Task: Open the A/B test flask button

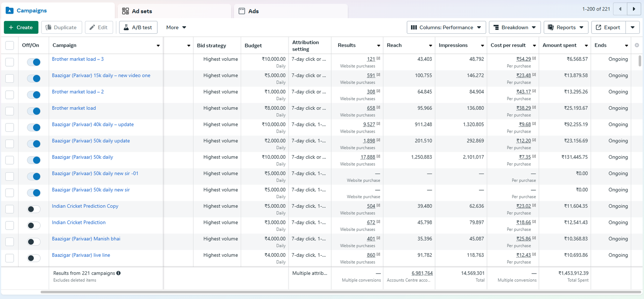Action: pyautogui.click(x=138, y=27)
